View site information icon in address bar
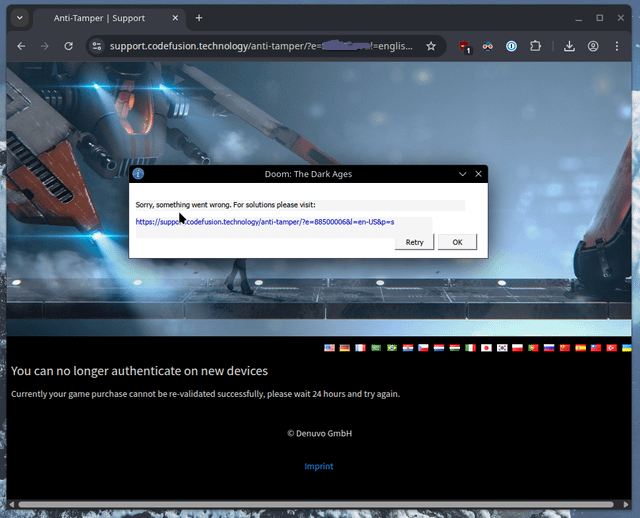The height and width of the screenshot is (518, 640). 97,46
